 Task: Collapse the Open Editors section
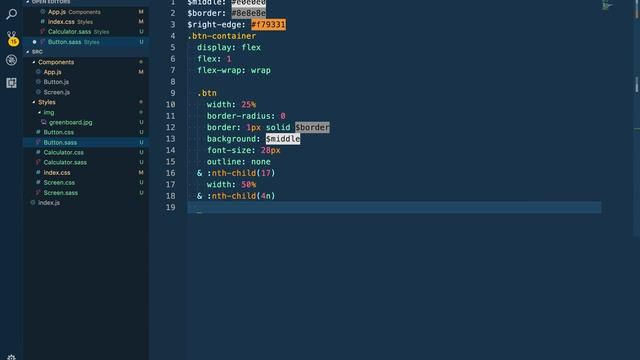(x=28, y=2)
